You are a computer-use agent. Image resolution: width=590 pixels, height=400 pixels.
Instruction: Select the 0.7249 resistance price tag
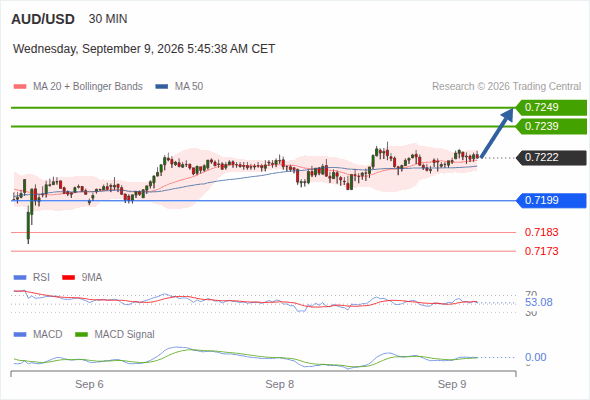click(x=551, y=108)
